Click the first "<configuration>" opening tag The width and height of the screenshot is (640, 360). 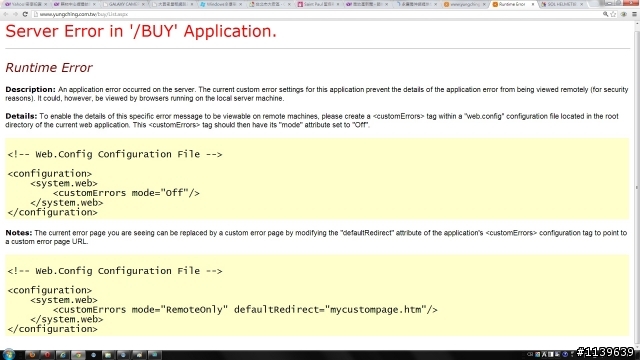(50, 174)
